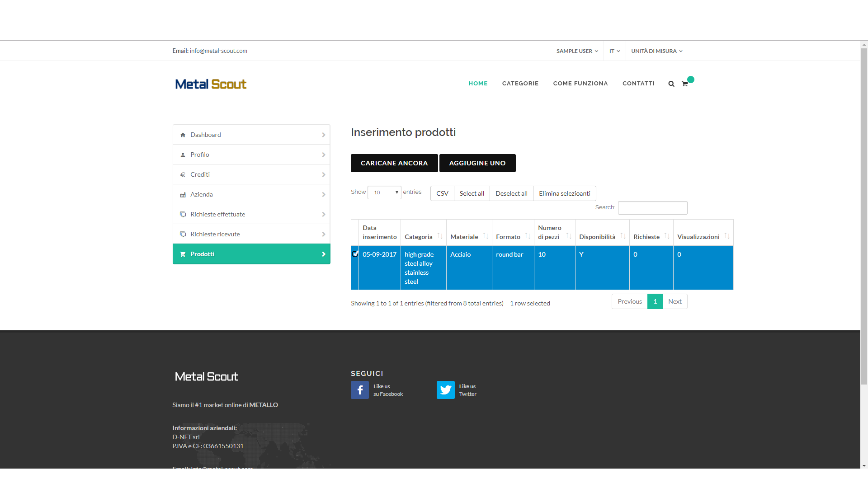This screenshot has width=868, height=488.
Task: Open the CATEGORIE menu item
Action: pos(520,84)
